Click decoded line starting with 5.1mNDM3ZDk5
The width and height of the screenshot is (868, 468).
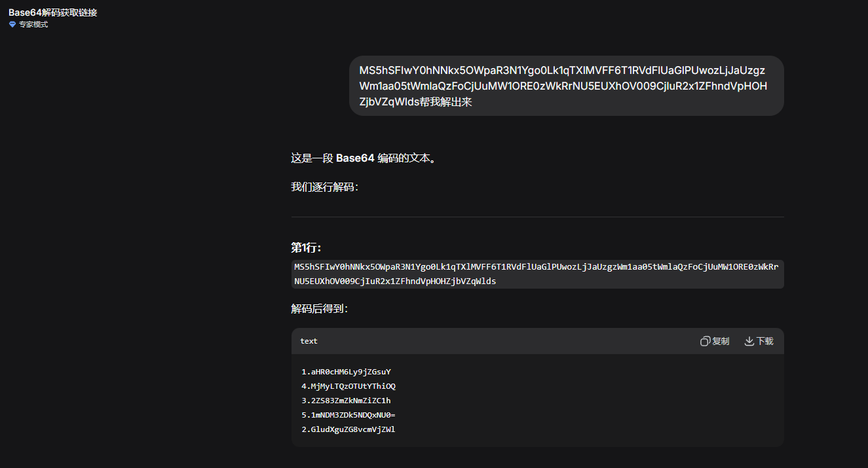point(349,415)
